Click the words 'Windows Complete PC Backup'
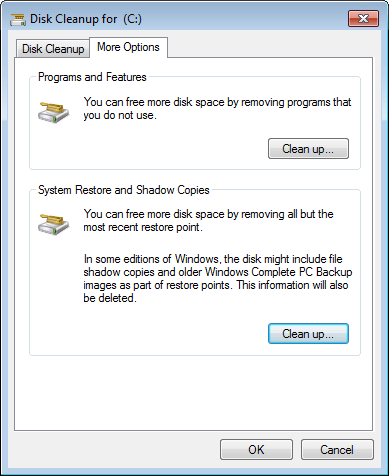Viewport: 389px width, 476px height. 278,272
